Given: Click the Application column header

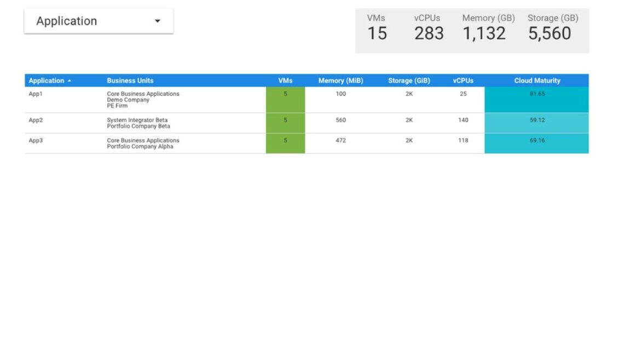Looking at the screenshot, I should (47, 80).
